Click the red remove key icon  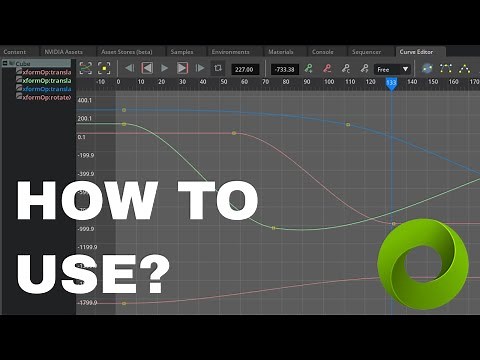click(x=327, y=69)
